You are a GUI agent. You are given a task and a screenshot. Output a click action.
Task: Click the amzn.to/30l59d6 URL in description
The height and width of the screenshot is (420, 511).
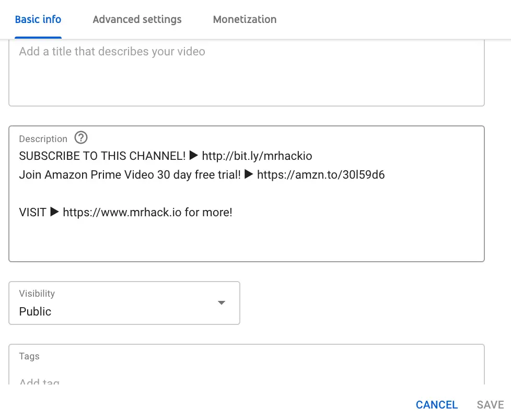pyautogui.click(x=321, y=174)
